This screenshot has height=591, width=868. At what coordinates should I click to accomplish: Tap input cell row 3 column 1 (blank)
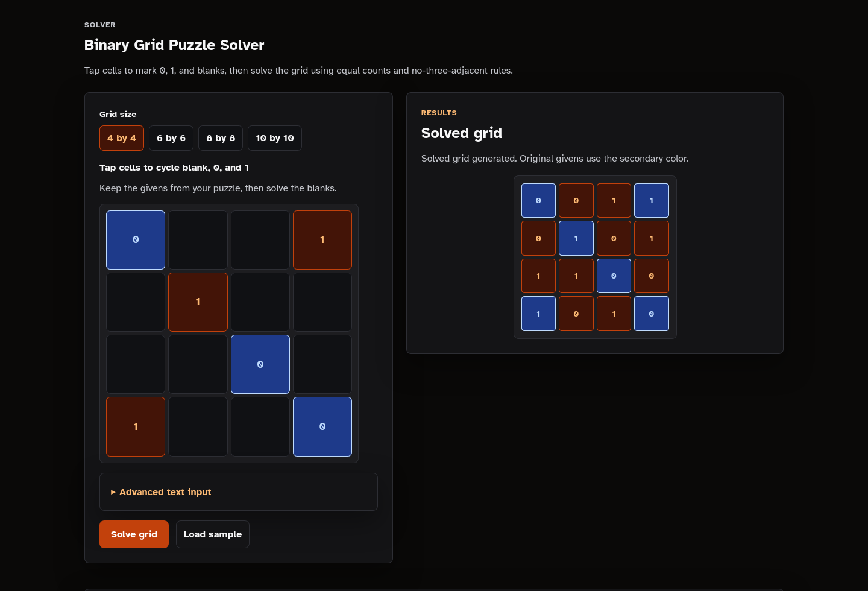(136, 364)
